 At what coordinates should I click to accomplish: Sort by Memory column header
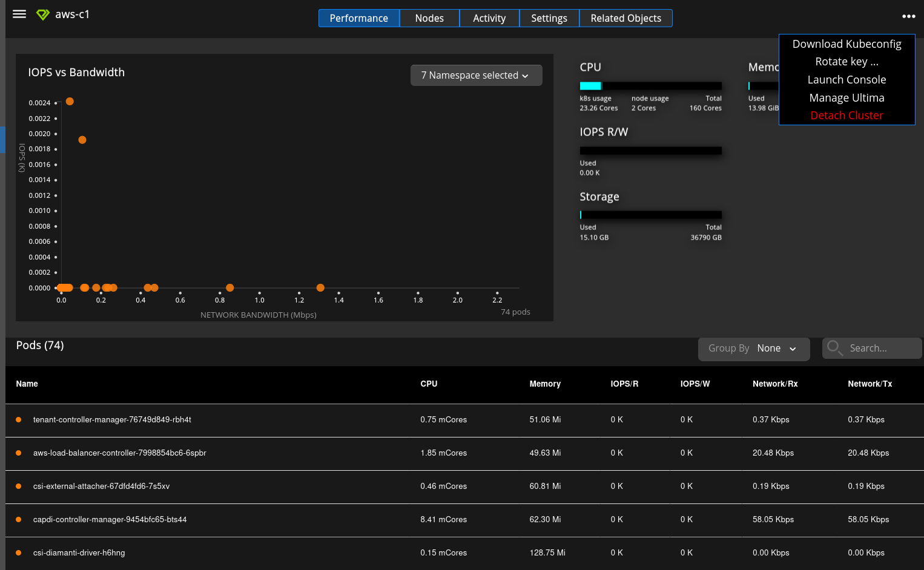(x=545, y=384)
